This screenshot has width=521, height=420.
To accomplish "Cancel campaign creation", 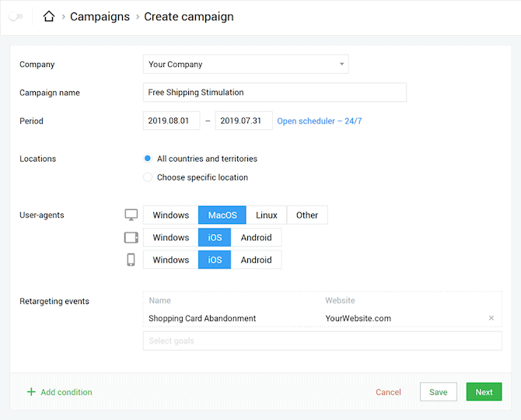I will [x=389, y=392].
